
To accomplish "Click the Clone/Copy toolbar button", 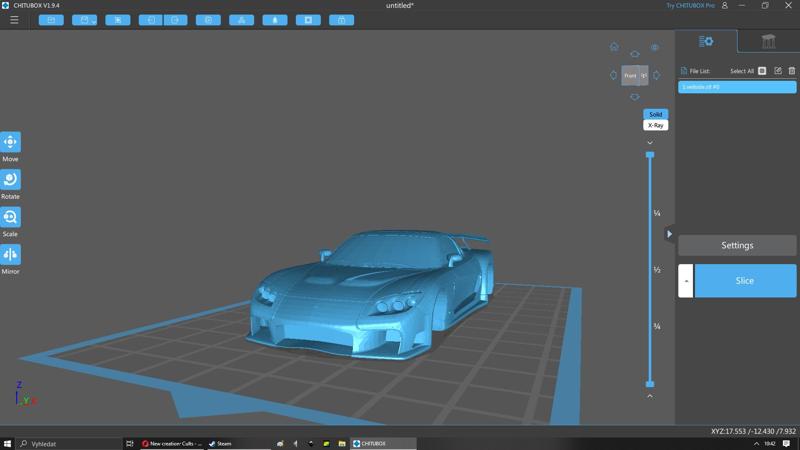I will click(208, 20).
